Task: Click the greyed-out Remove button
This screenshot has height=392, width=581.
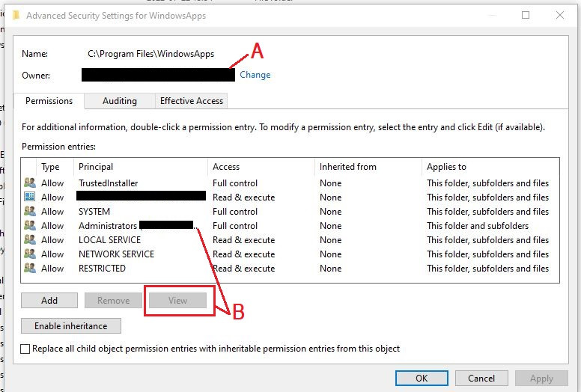Action: point(113,301)
